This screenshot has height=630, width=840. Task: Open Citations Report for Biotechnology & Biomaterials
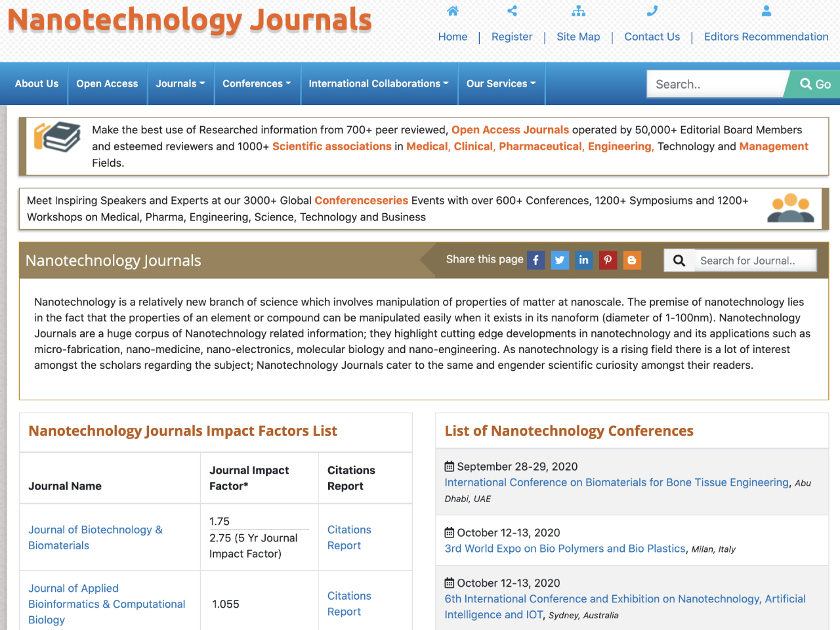(349, 537)
